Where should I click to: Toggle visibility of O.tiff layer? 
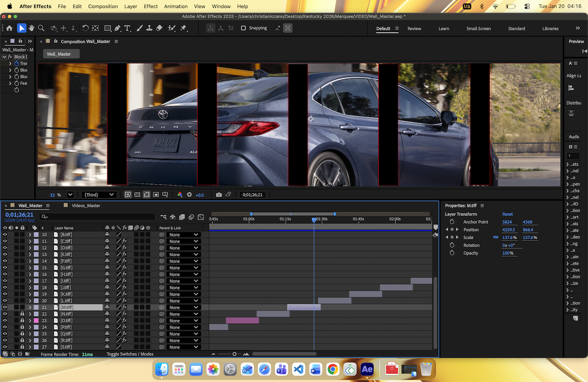point(5,321)
